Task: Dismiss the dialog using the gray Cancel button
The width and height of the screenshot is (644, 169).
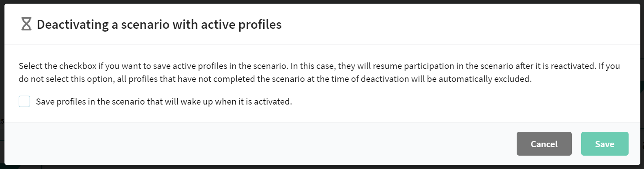Action: point(544,144)
